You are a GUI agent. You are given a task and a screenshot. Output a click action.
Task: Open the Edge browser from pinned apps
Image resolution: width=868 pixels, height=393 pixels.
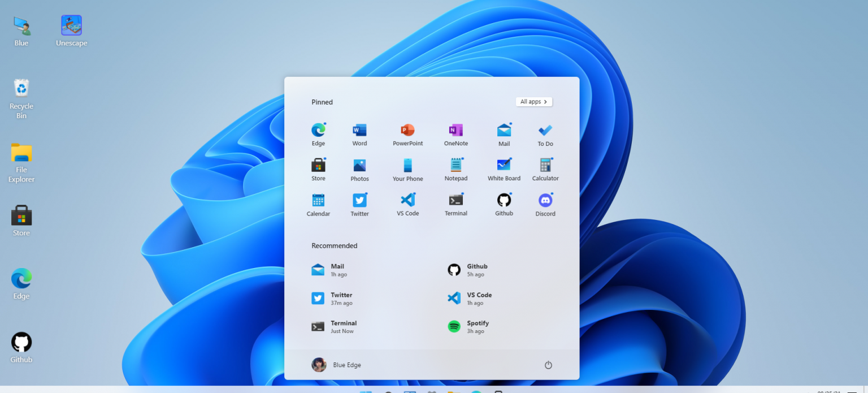(318, 130)
